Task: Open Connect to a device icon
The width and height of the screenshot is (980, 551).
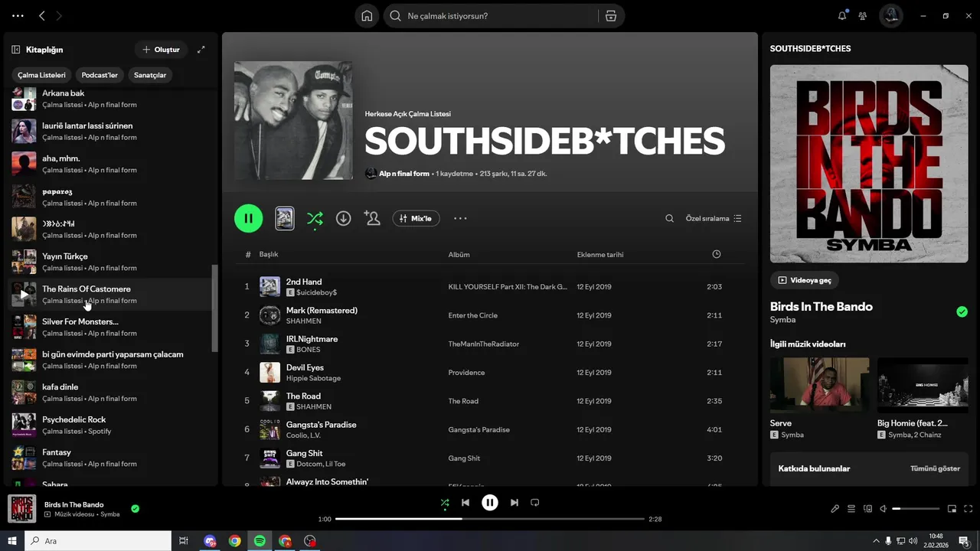Action: [867, 508]
